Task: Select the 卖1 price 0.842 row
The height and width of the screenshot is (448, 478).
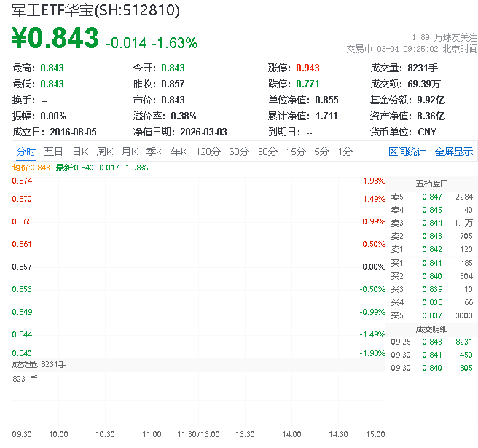Action: [431, 249]
